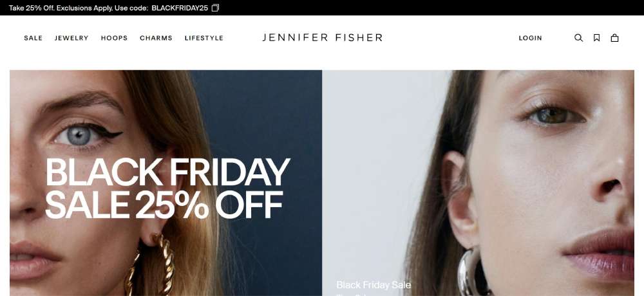The width and height of the screenshot is (644, 296).
Task: Open the wishlist bookmark icon
Action: point(596,38)
